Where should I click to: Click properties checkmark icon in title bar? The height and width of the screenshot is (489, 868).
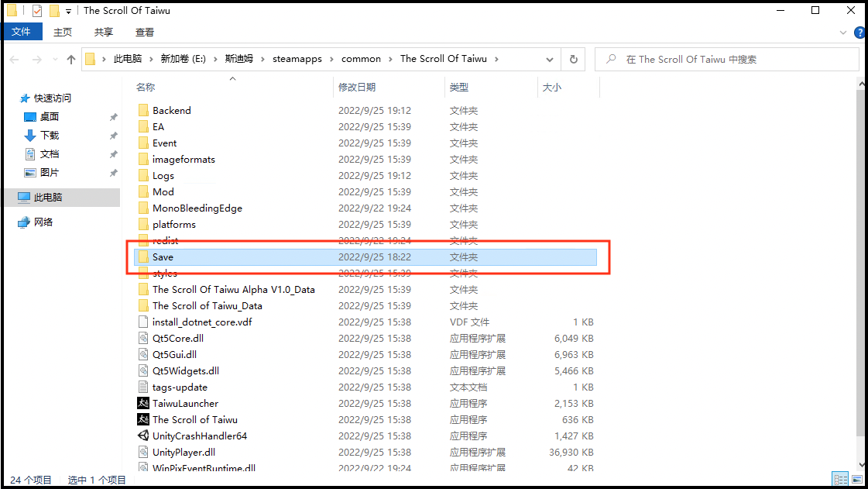point(37,11)
